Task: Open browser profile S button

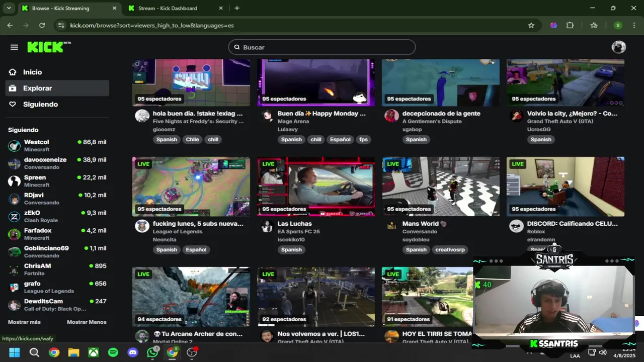Action: (x=618, y=25)
